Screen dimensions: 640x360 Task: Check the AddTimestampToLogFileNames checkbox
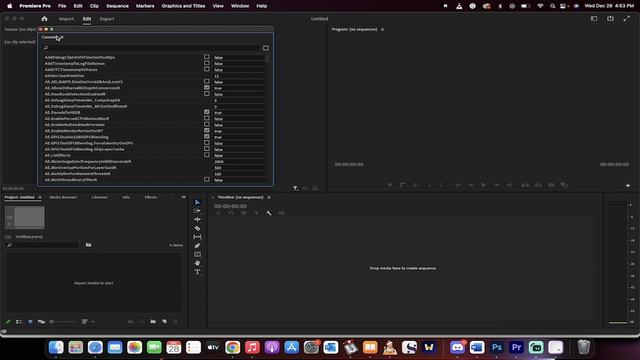coord(207,63)
